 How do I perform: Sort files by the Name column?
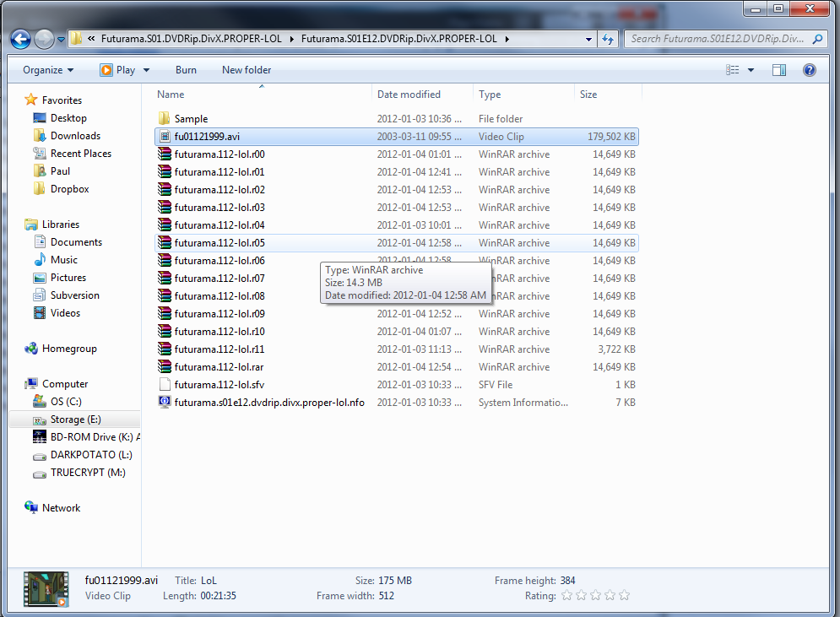[x=171, y=95]
